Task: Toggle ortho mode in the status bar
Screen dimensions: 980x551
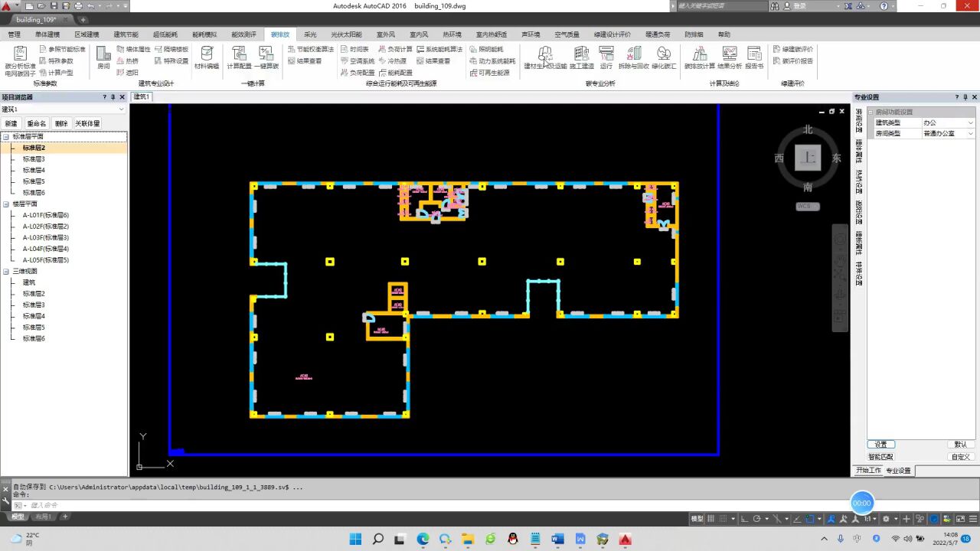Action: click(x=745, y=519)
